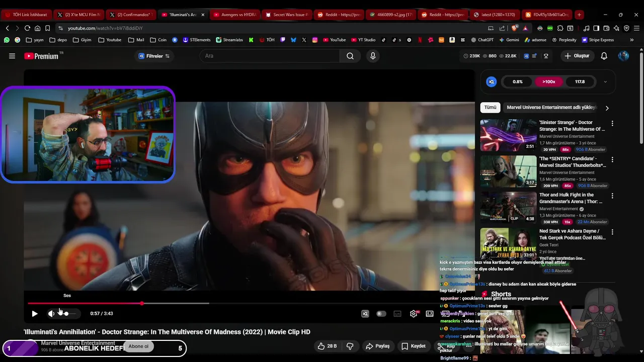Click the vidIQ badge in header stats bar
The image size is (644, 362).
click(x=526, y=56)
